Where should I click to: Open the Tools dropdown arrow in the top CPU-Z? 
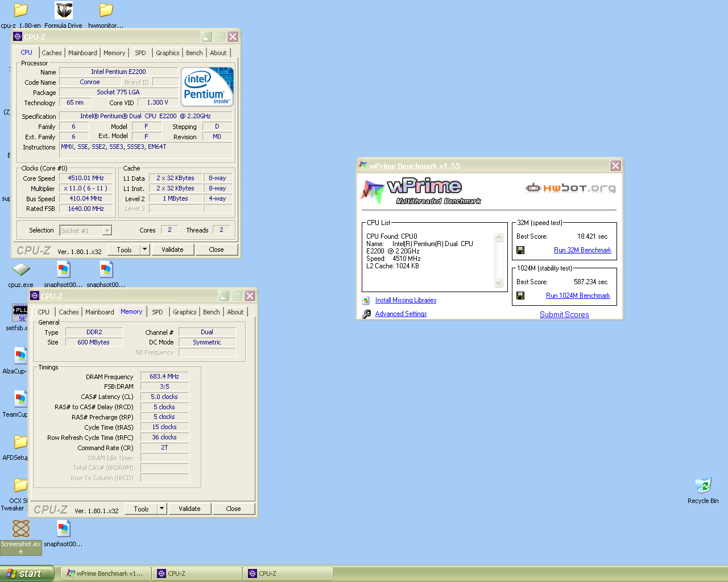click(x=144, y=250)
